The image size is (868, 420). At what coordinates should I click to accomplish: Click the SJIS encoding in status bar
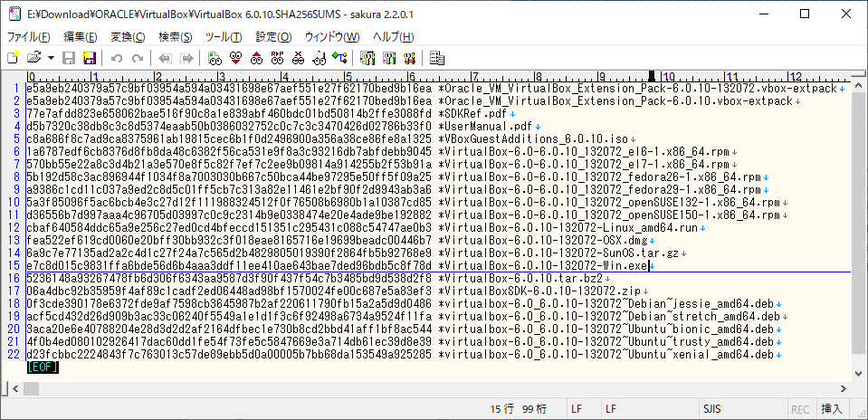pyautogui.click(x=711, y=409)
